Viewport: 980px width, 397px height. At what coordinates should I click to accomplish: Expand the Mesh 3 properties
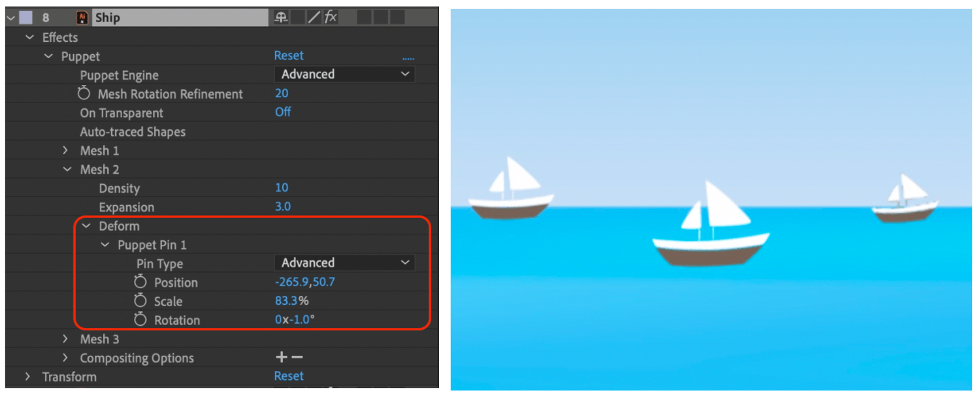[65, 339]
